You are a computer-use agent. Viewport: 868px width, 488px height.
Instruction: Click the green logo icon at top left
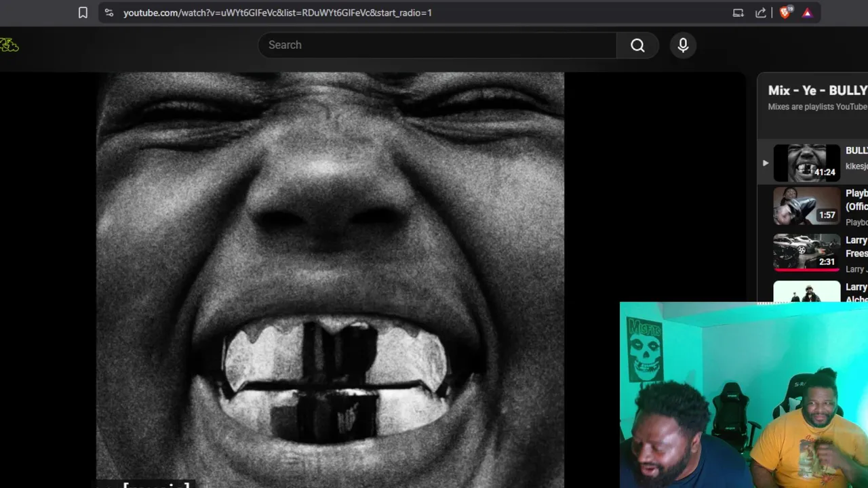coord(9,45)
